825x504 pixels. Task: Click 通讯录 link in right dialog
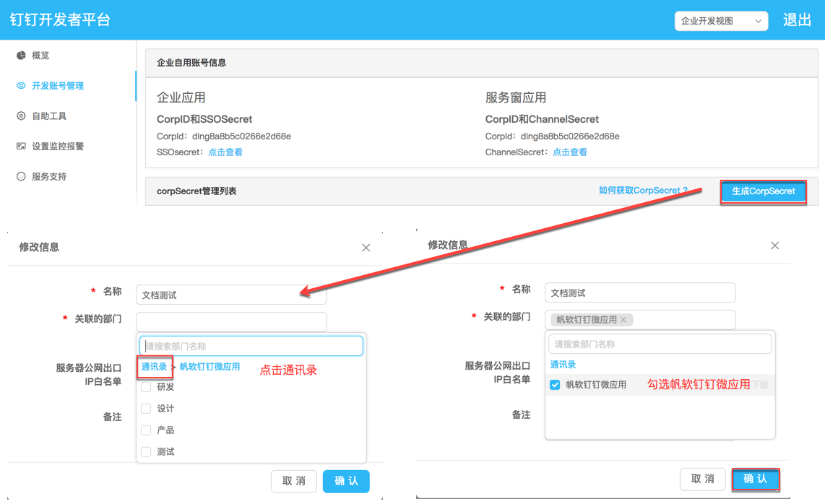pos(563,365)
